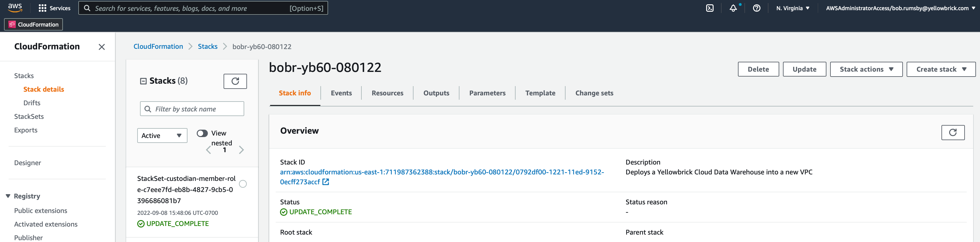The image size is (980, 242).
Task: Switch to the Outputs tab
Action: (x=436, y=93)
